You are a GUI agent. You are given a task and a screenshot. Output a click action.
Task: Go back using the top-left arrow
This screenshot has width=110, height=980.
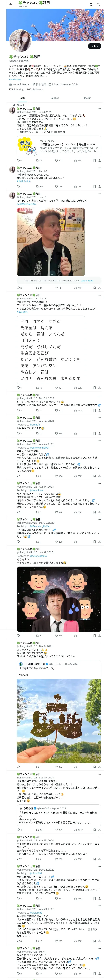click(x=10, y=4)
